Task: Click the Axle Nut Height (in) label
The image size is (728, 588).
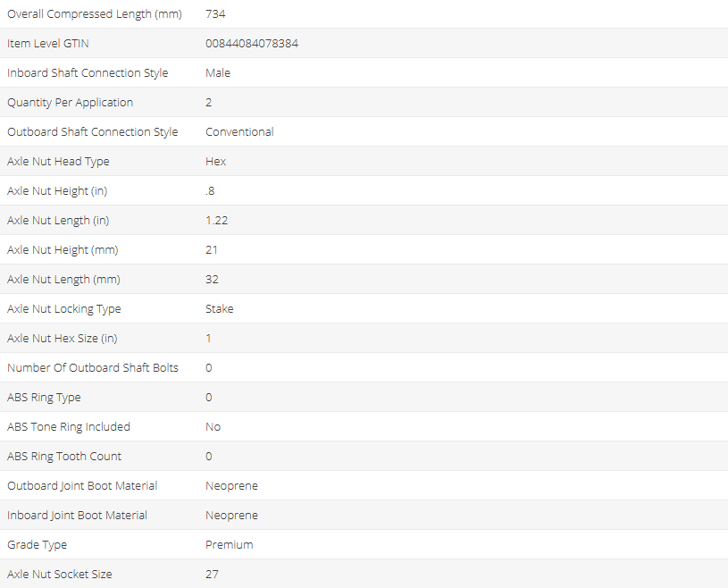Action: coord(60,191)
